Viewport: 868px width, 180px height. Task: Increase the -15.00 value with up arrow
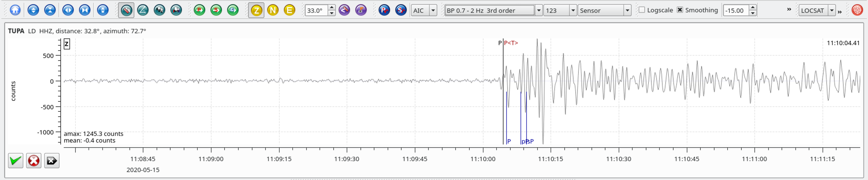pos(753,7)
